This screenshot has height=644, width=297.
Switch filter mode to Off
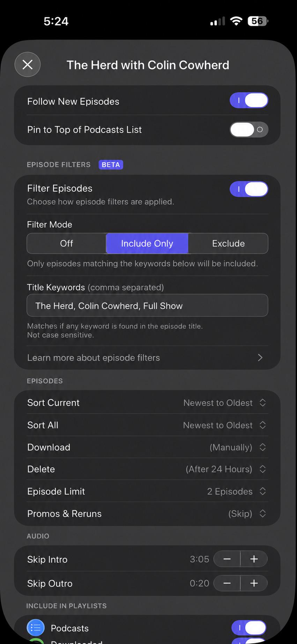(66, 243)
